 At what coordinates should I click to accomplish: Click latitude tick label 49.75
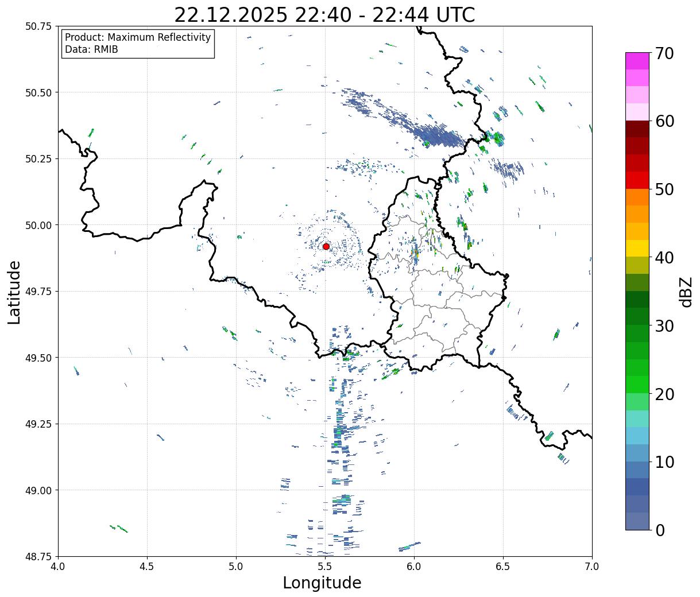pos(38,292)
